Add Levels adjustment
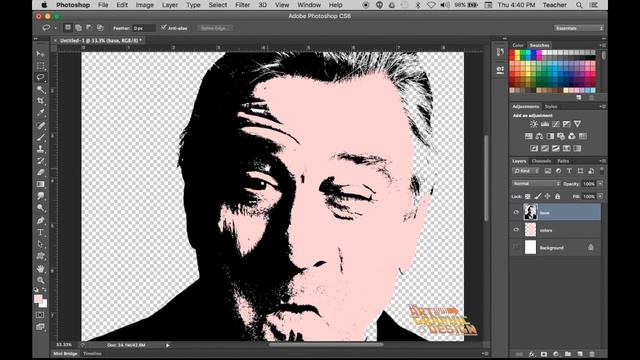640x360 pixels. pyautogui.click(x=544, y=124)
